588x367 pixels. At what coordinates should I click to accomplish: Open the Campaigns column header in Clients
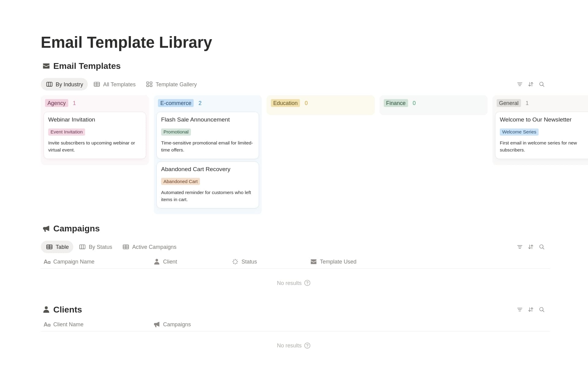(x=190, y=324)
